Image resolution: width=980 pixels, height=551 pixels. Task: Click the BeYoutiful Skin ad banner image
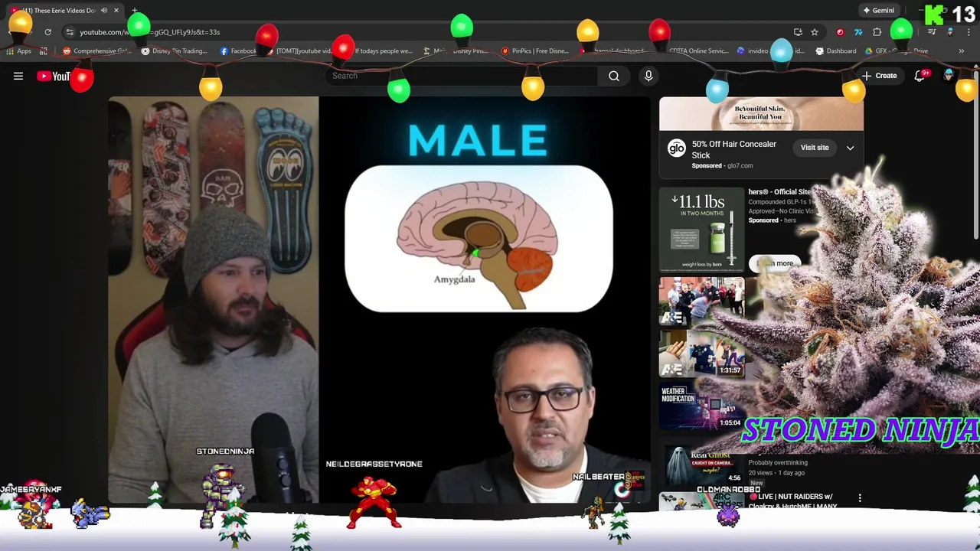click(x=761, y=114)
